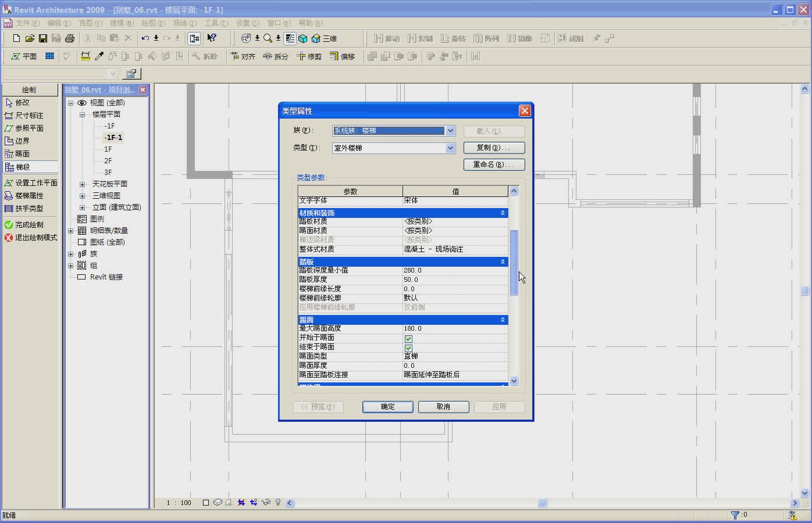Click the Save disk icon
The width and height of the screenshot is (812, 523).
tap(43, 38)
